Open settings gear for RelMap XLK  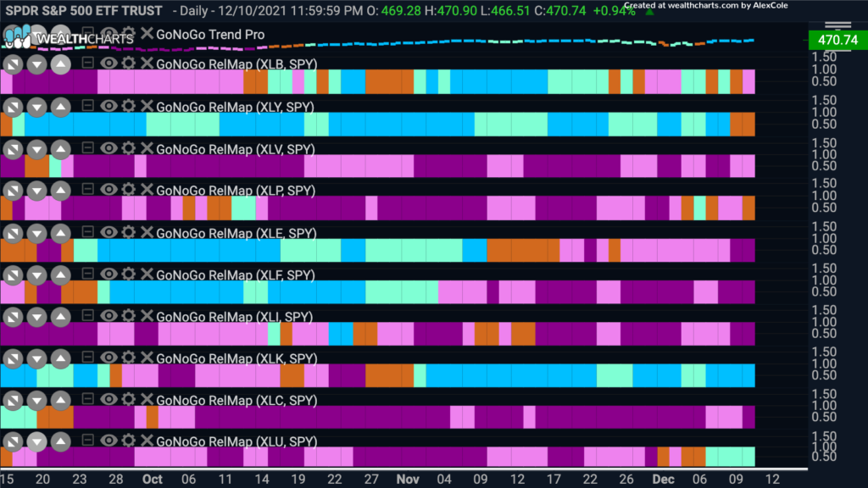coord(129,358)
